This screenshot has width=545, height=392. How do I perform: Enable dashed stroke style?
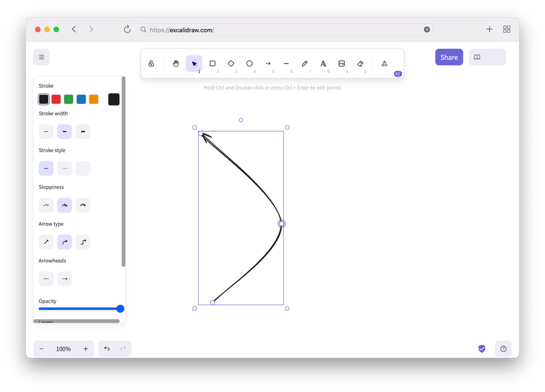click(x=64, y=168)
